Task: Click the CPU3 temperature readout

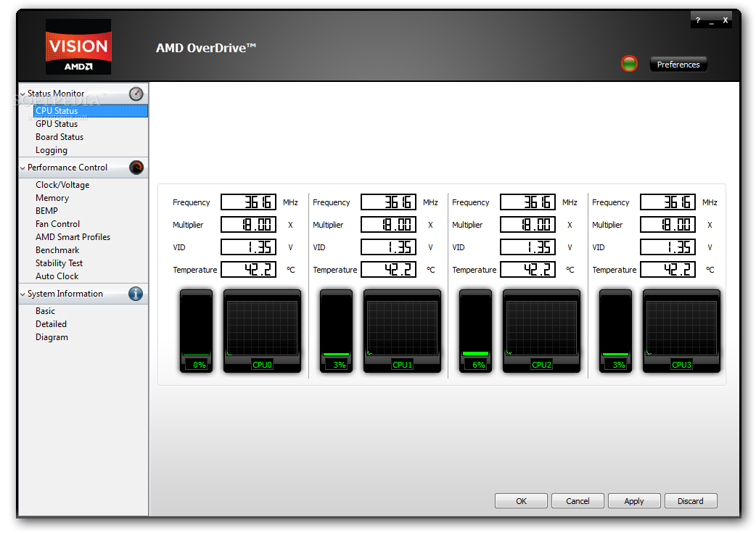Action: pyautogui.click(x=667, y=269)
